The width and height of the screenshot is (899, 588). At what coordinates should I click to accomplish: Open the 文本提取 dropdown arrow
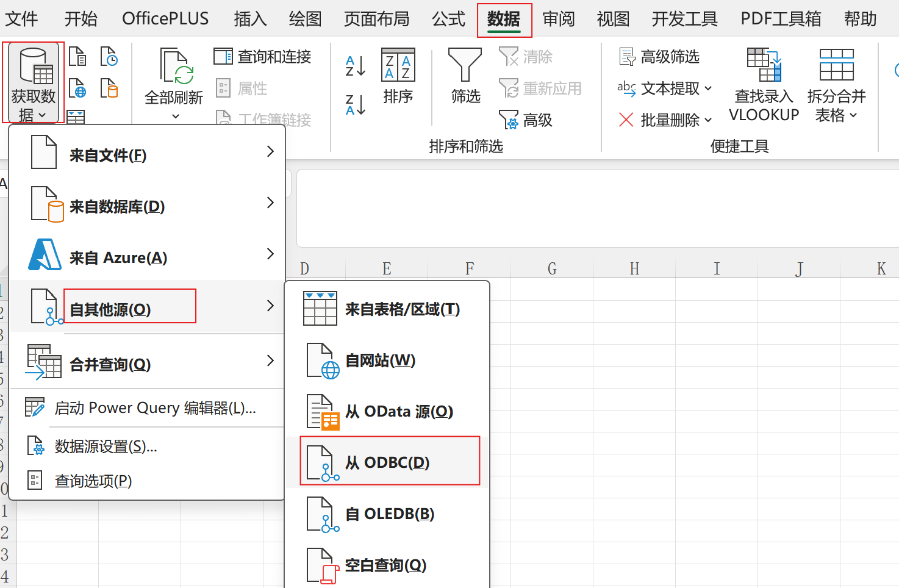(709, 88)
